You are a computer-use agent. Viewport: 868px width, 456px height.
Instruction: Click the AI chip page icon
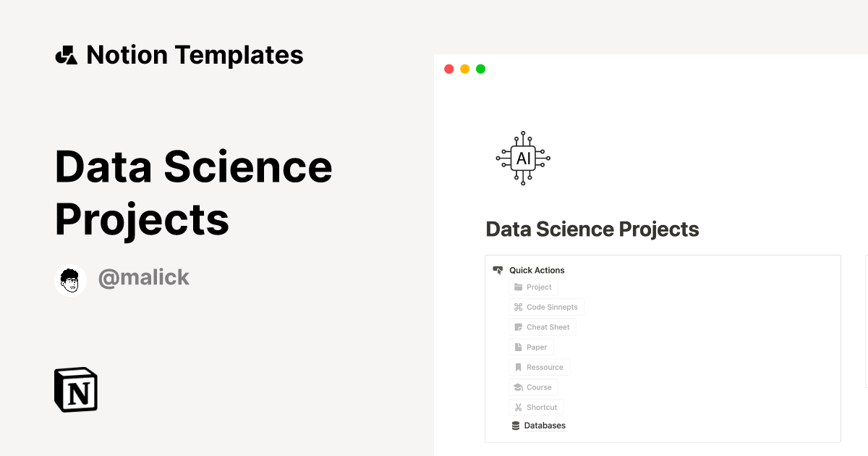pos(523,158)
